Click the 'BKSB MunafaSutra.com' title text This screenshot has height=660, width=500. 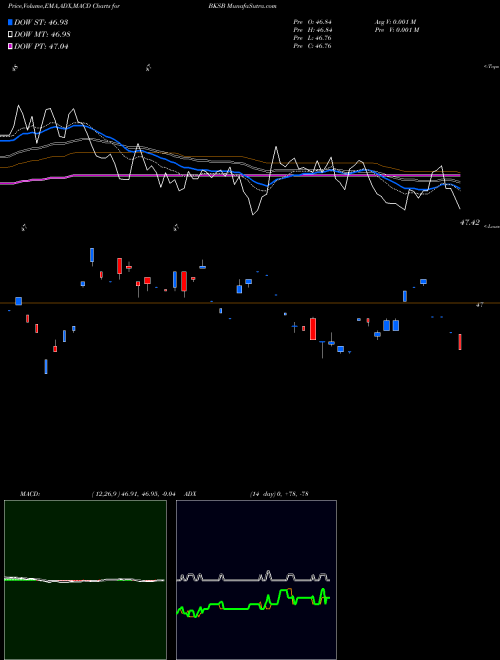242,6
